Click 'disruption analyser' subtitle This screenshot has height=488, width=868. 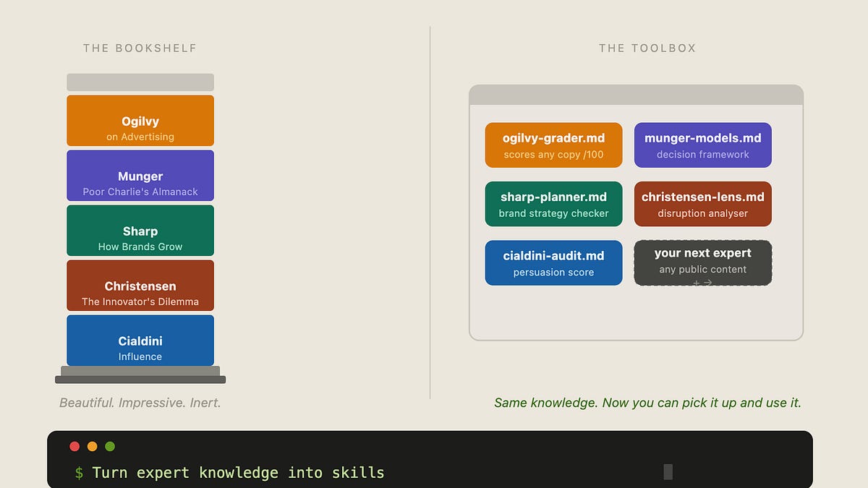point(703,213)
